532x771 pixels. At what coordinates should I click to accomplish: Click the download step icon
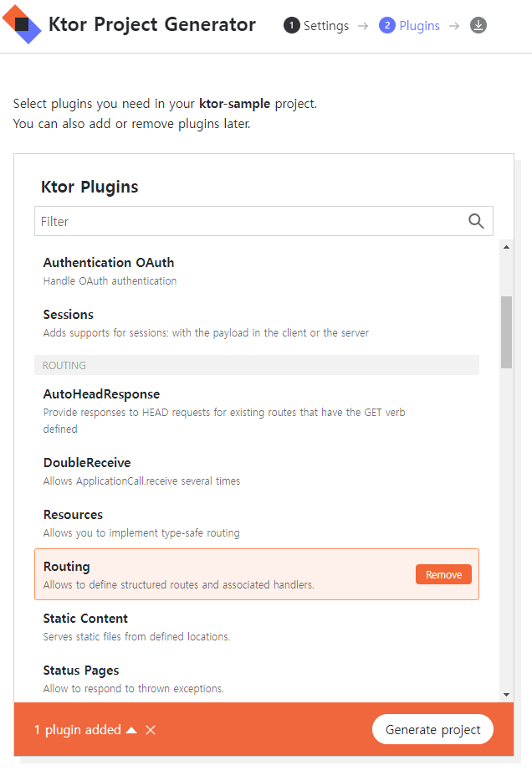478,26
